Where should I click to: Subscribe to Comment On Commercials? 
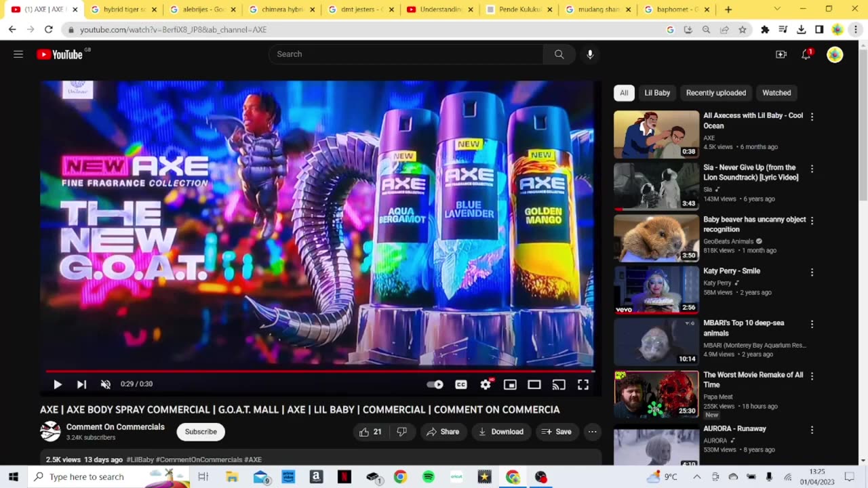pos(201,432)
